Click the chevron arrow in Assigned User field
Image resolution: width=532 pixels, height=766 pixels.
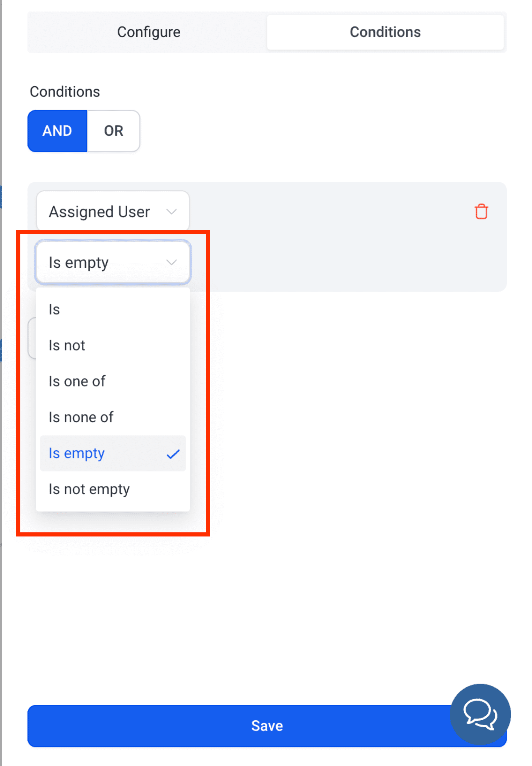point(171,211)
